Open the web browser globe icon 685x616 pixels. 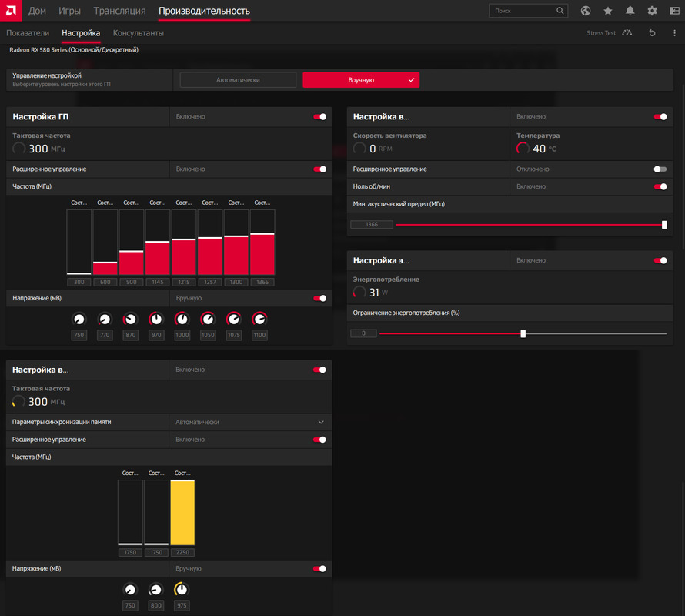click(x=586, y=11)
